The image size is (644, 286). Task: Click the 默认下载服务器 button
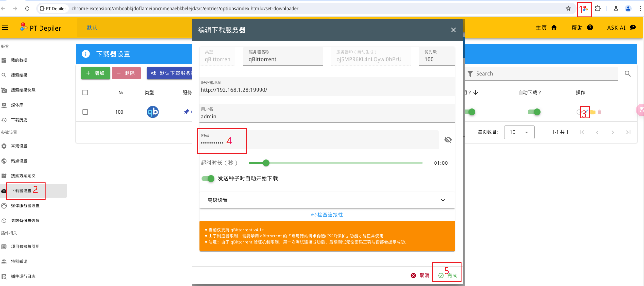(x=169, y=73)
